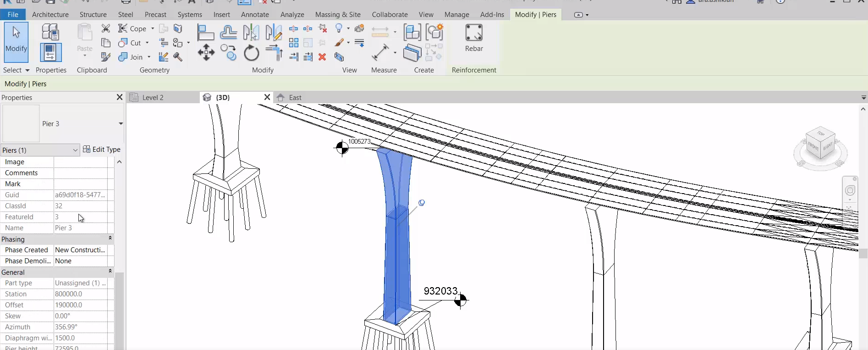The image size is (868, 350).
Task: Select the Move tool in Modify panel
Action: coord(206,53)
